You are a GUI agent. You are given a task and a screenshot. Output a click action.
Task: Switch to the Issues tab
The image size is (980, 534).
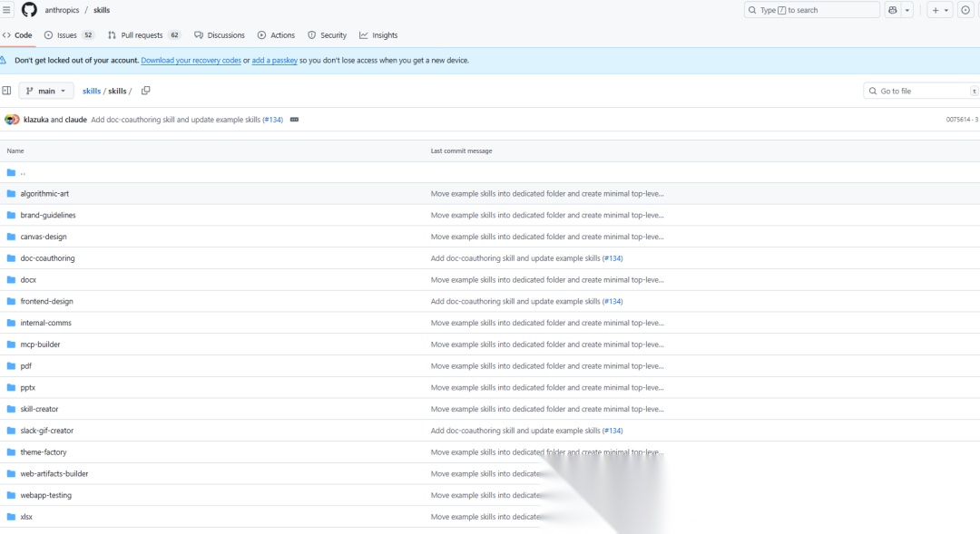click(69, 35)
